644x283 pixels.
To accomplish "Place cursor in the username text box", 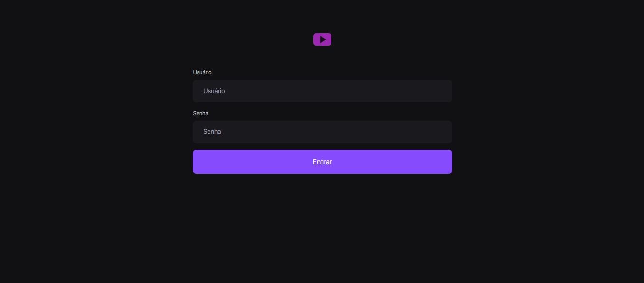I will pos(322,91).
